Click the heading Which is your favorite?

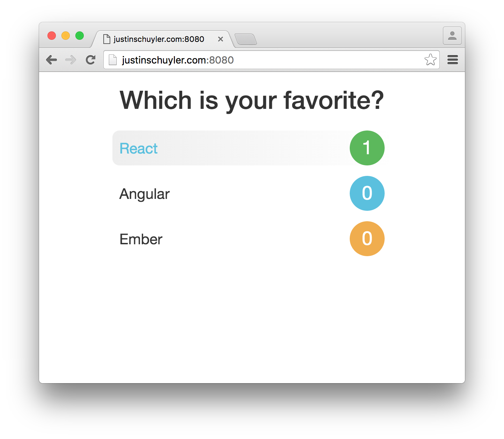point(252,100)
